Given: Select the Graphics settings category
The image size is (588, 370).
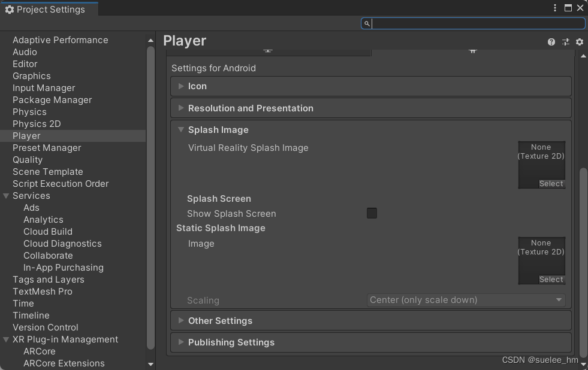Looking at the screenshot, I should tap(32, 76).
